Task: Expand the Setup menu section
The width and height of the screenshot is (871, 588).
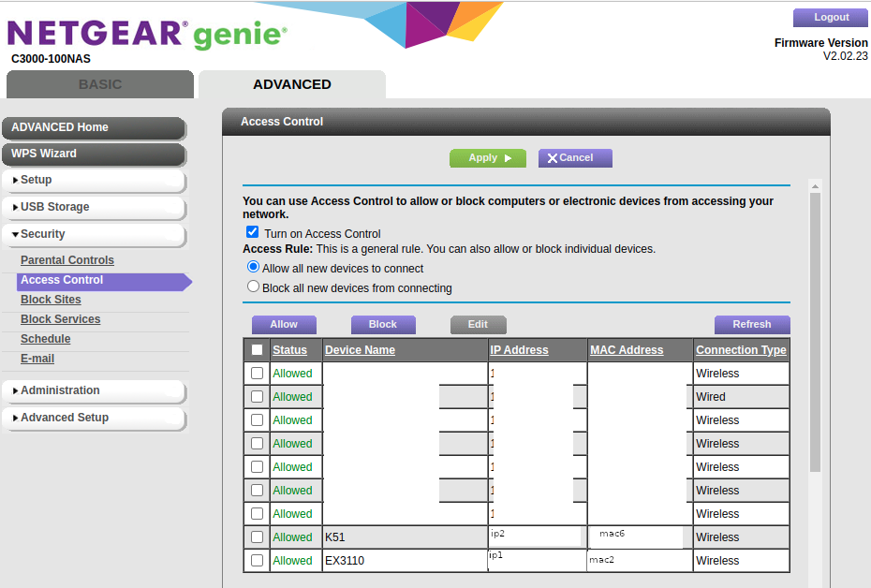Action: point(94,180)
